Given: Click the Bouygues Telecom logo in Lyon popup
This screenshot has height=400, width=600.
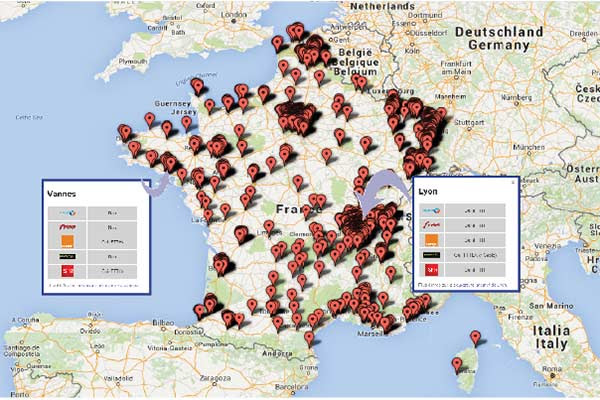Looking at the screenshot, I should pos(432,211).
